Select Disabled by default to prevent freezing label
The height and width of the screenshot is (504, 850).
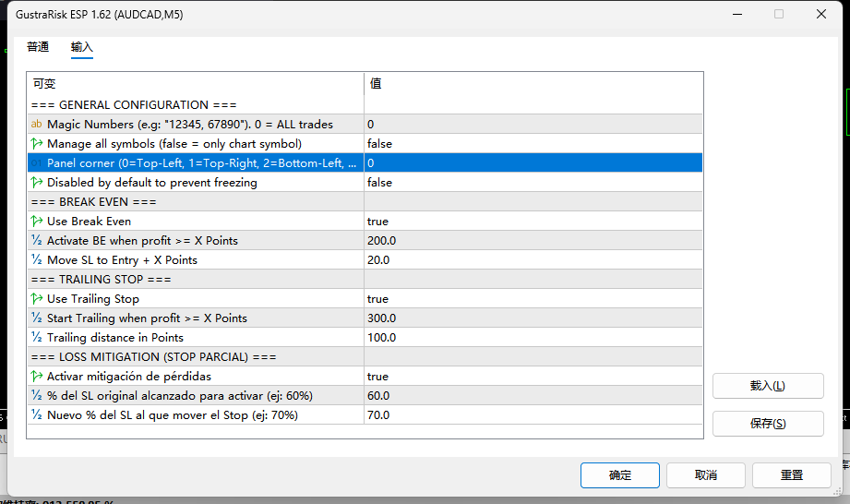151,183
